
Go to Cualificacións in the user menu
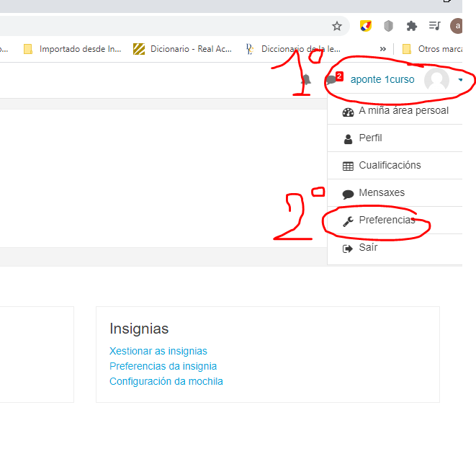click(x=389, y=165)
